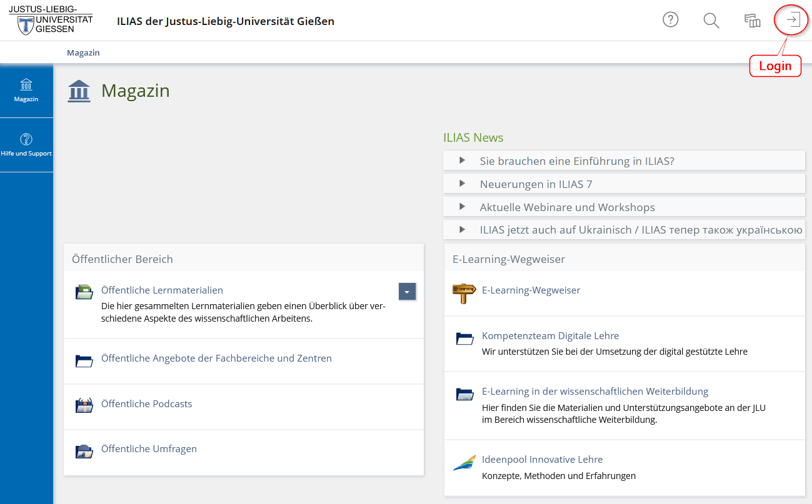Open the actions dropdown for Öffentliche Lernmaterialien
The height and width of the screenshot is (504, 812).
407,291
